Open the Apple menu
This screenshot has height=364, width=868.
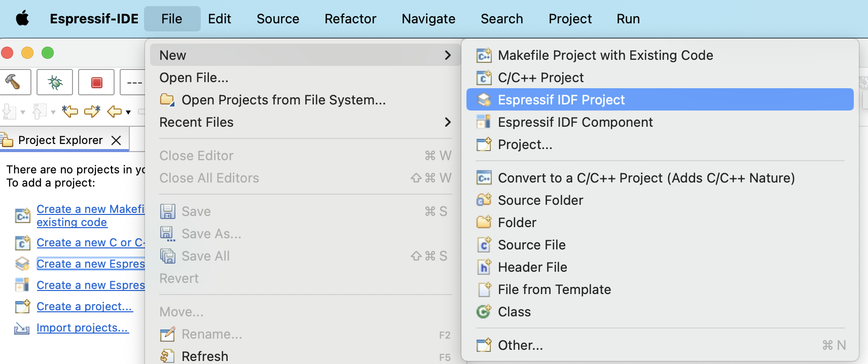pos(22,19)
